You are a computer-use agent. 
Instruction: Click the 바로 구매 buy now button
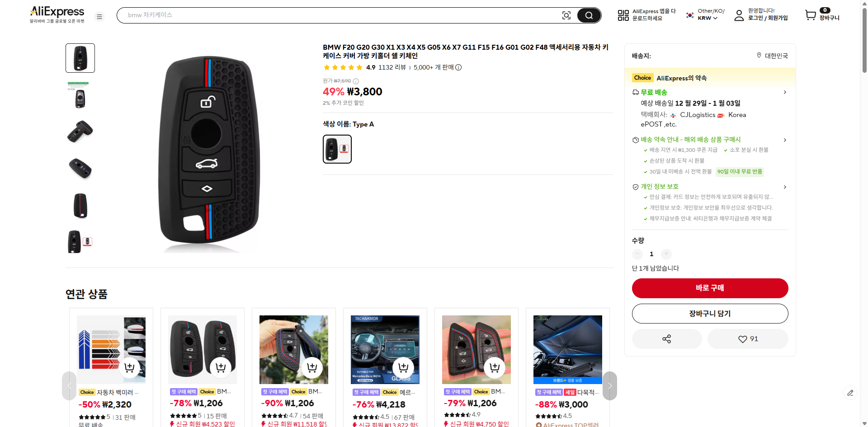tap(710, 288)
